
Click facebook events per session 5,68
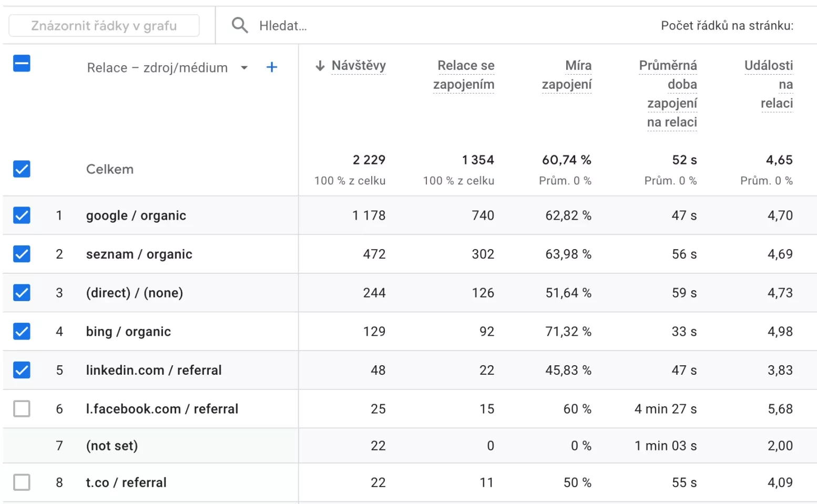tap(780, 409)
